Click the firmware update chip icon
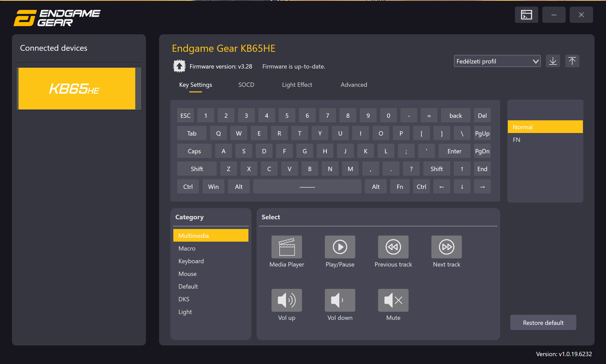This screenshot has height=364, width=606. pos(179,66)
